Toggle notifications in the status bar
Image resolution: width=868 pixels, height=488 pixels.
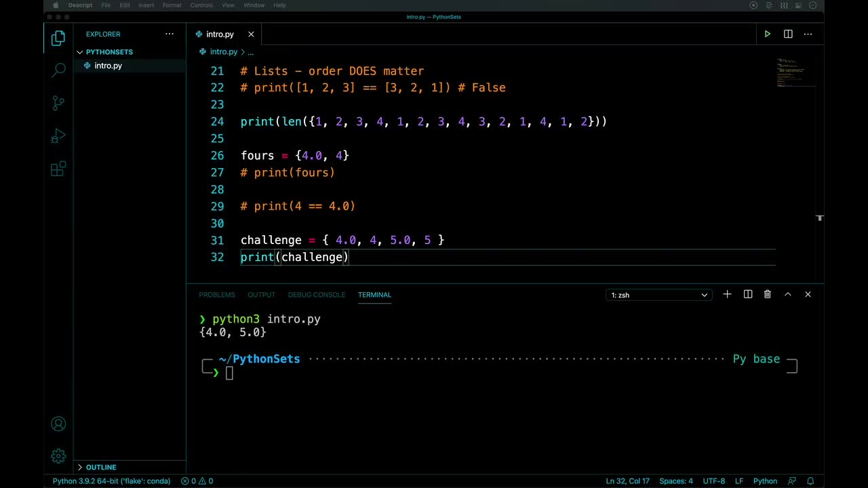(811, 481)
